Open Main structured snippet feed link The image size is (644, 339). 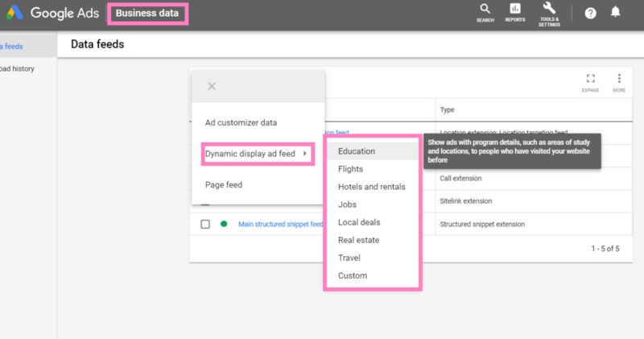280,224
